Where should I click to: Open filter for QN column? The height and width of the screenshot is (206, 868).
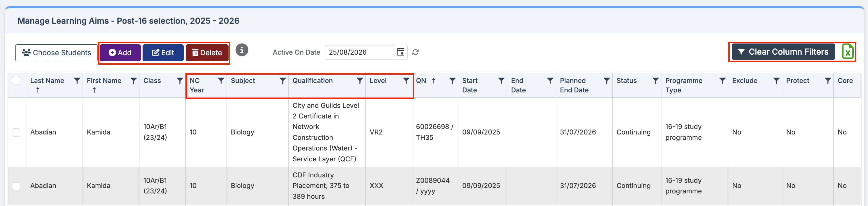[x=453, y=81]
